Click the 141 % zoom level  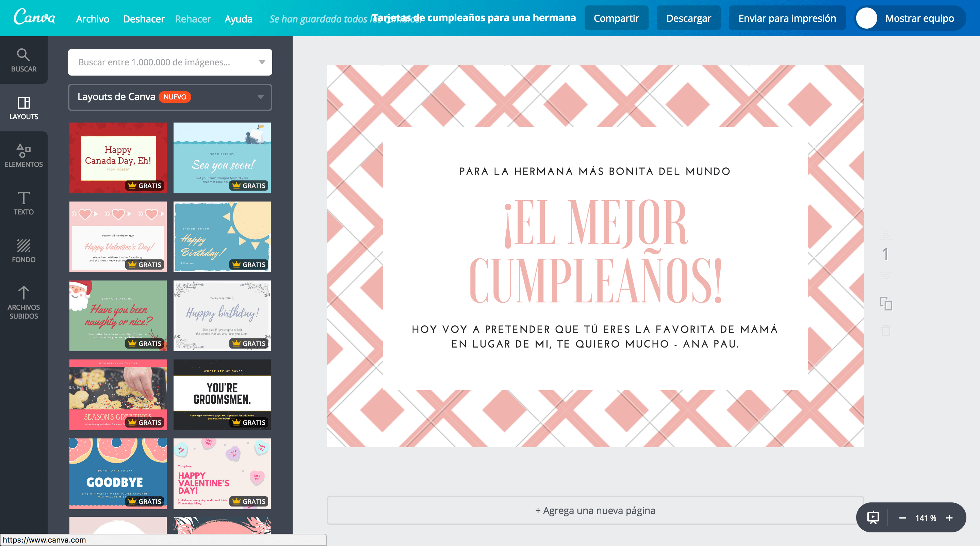[926, 518]
